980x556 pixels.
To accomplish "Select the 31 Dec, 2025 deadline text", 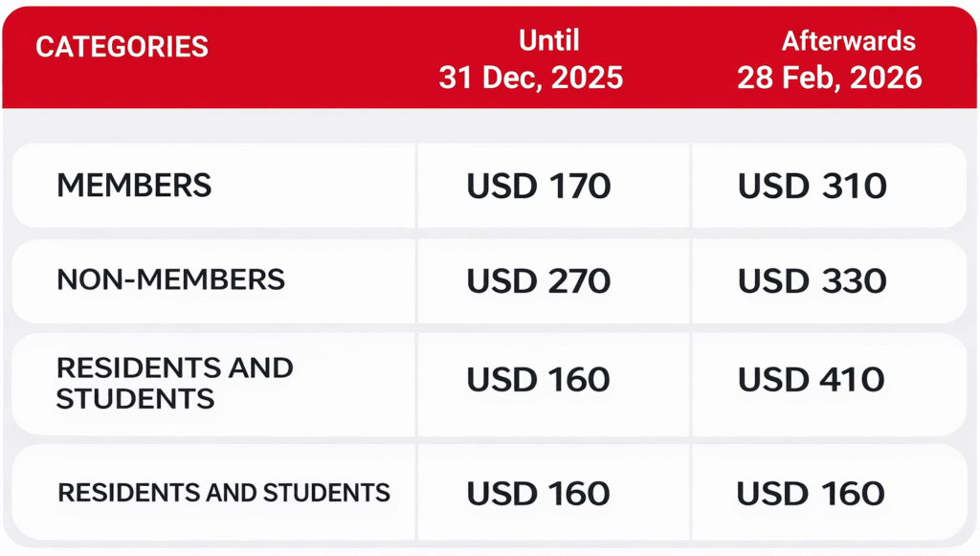I will pos(530,78).
